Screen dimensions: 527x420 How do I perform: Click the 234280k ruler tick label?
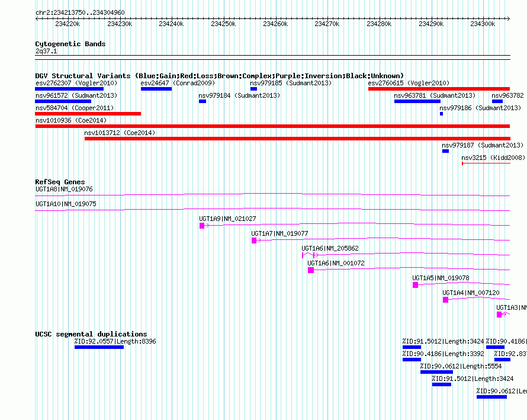(x=379, y=24)
